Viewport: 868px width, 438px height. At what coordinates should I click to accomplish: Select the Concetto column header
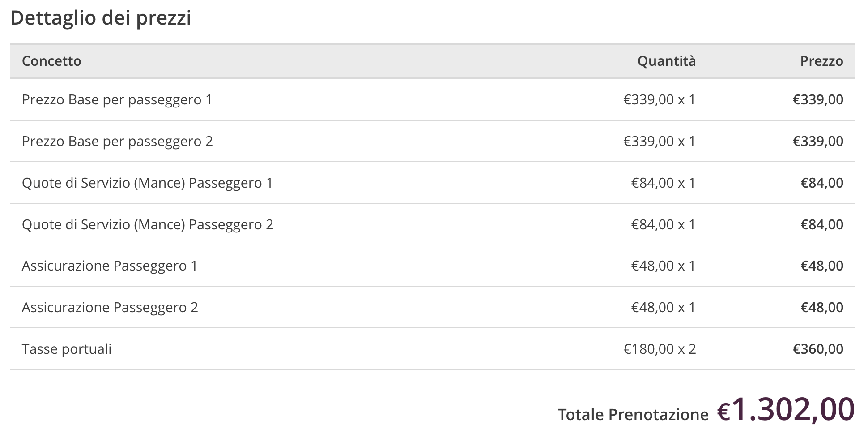click(x=51, y=61)
